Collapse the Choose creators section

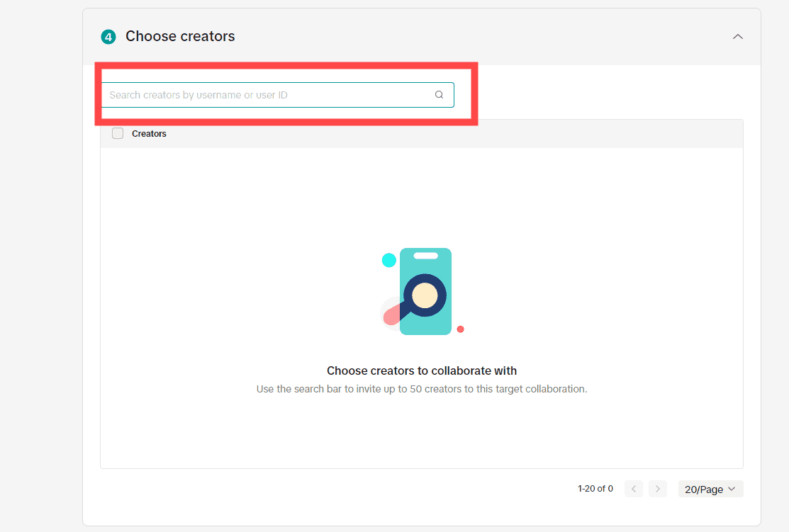click(737, 37)
